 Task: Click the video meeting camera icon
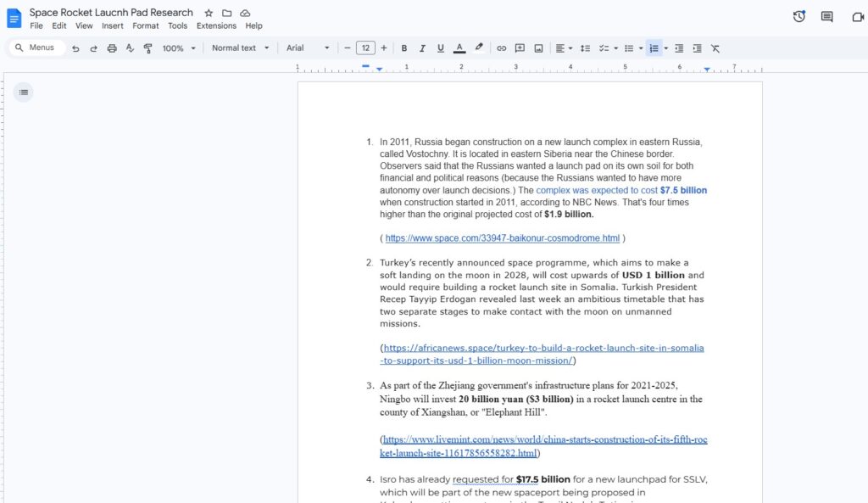858,17
